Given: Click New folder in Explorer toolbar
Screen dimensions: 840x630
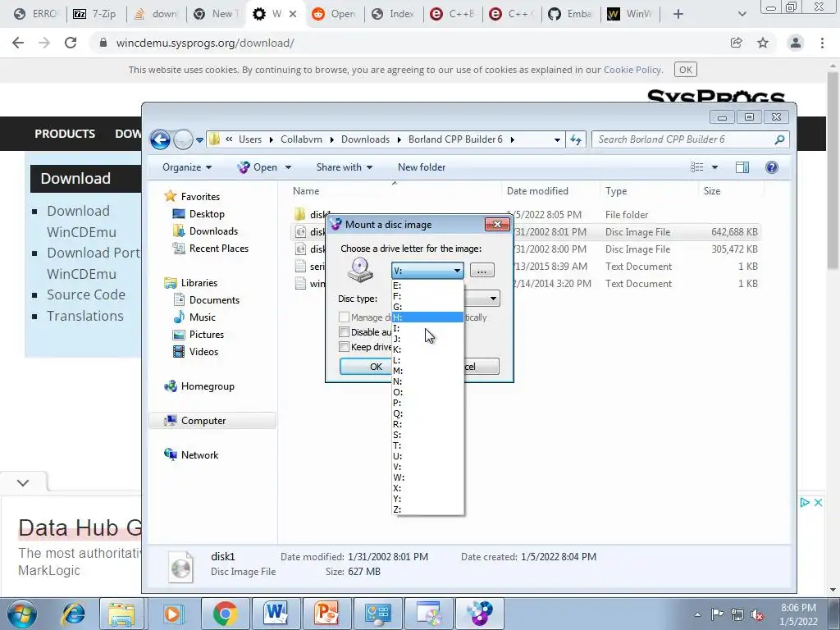Looking at the screenshot, I should [x=422, y=167].
